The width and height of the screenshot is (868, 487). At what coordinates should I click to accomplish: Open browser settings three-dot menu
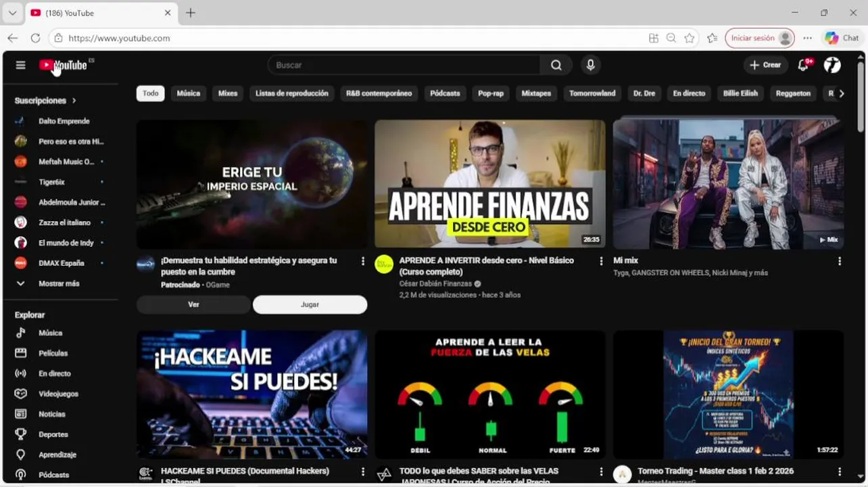(808, 39)
